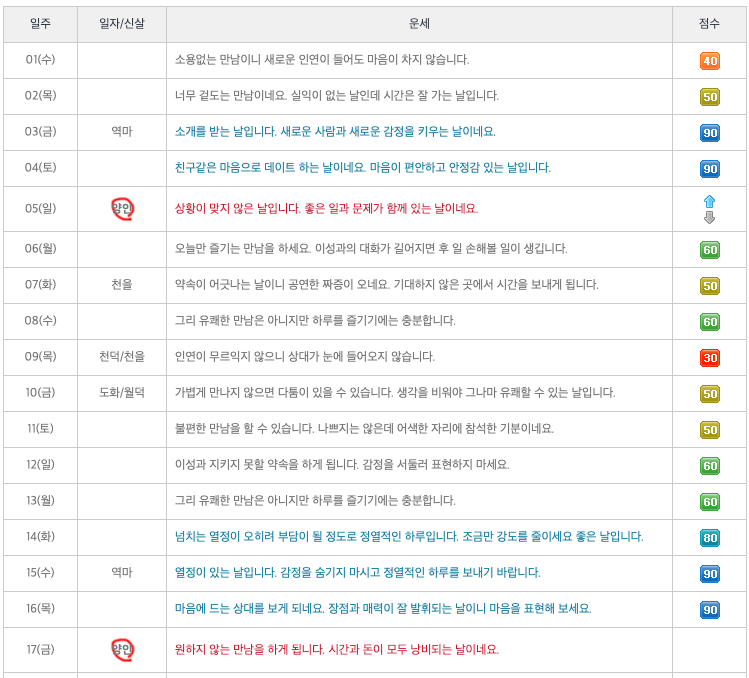Click the fortune text starting '불편한 만남을 할 수'
749x678 pixels.
[x=364, y=429]
